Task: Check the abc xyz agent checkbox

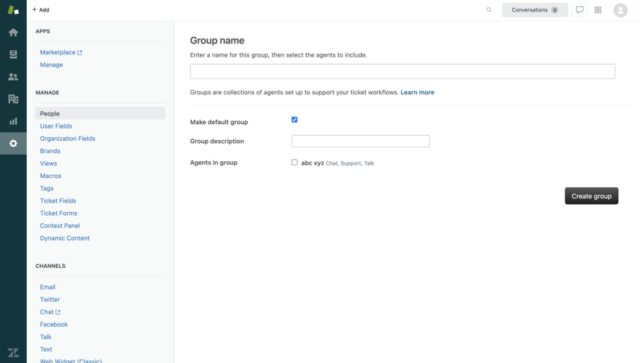Action: pyautogui.click(x=294, y=163)
